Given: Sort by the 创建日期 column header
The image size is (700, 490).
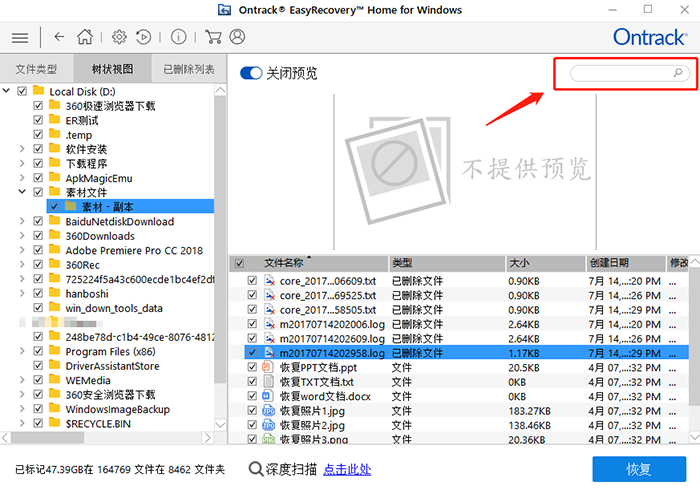Looking at the screenshot, I should [x=625, y=263].
